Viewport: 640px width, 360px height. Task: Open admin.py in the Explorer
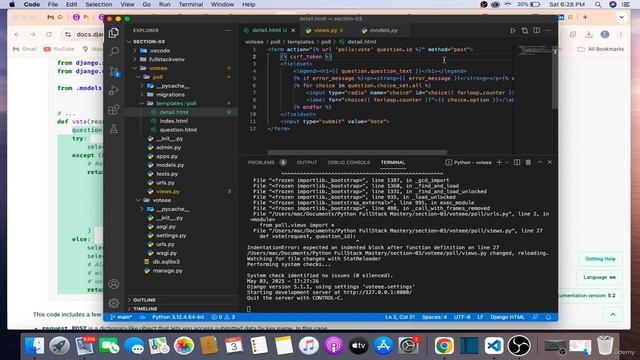[169, 147]
